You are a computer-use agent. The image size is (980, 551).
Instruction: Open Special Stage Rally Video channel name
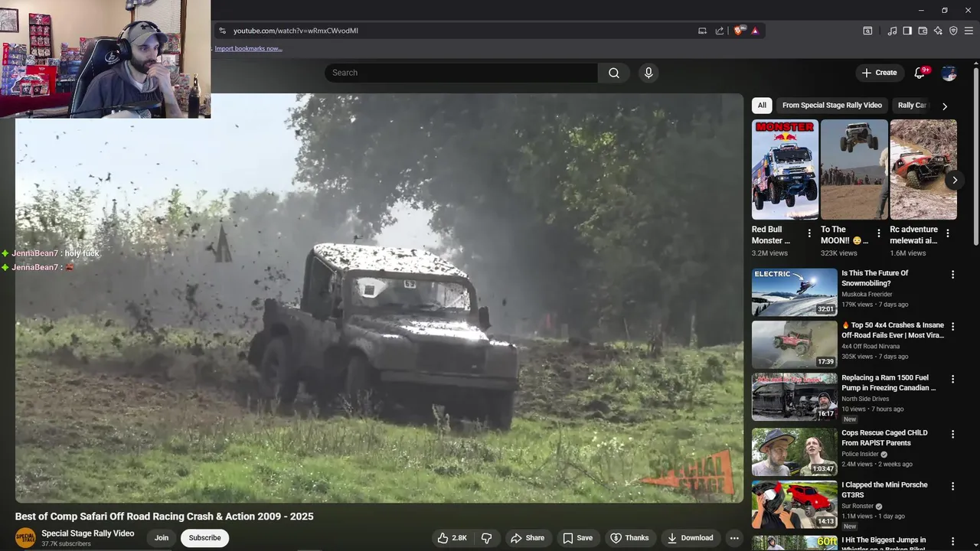click(x=88, y=533)
